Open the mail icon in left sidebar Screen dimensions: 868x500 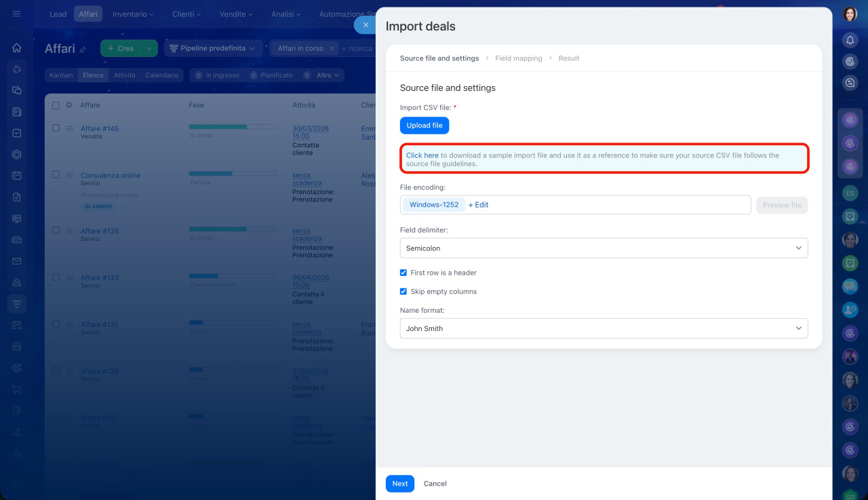click(x=17, y=261)
